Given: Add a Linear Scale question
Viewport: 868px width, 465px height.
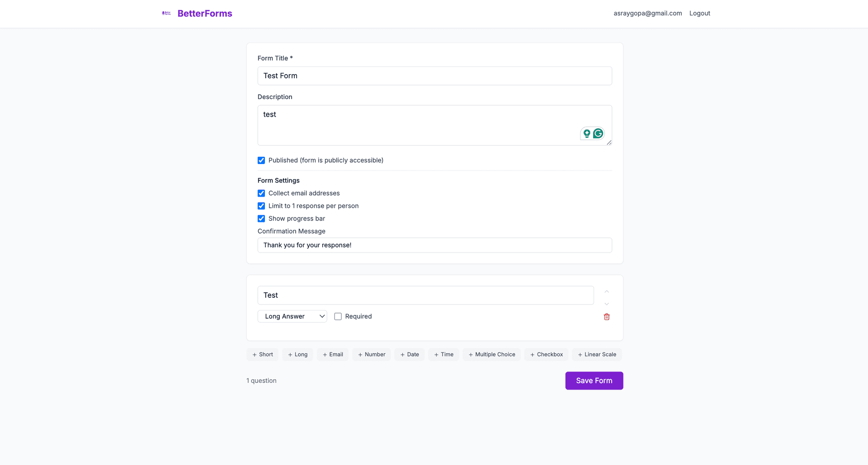Looking at the screenshot, I should point(597,354).
